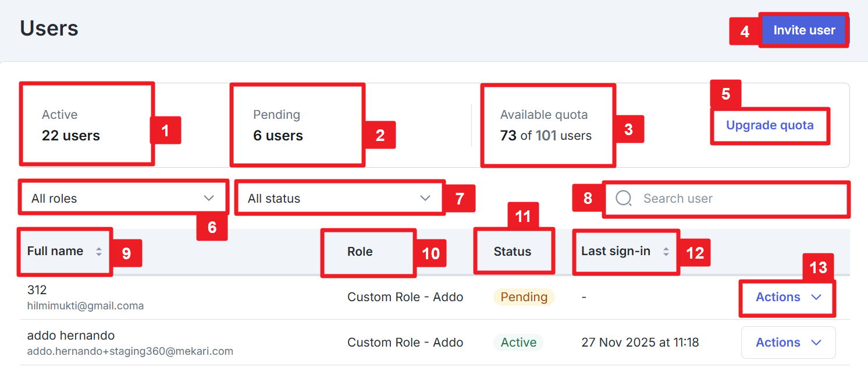The height and width of the screenshot is (367, 868).
Task: Select the Active 22 users stat
Action: pyautogui.click(x=71, y=126)
